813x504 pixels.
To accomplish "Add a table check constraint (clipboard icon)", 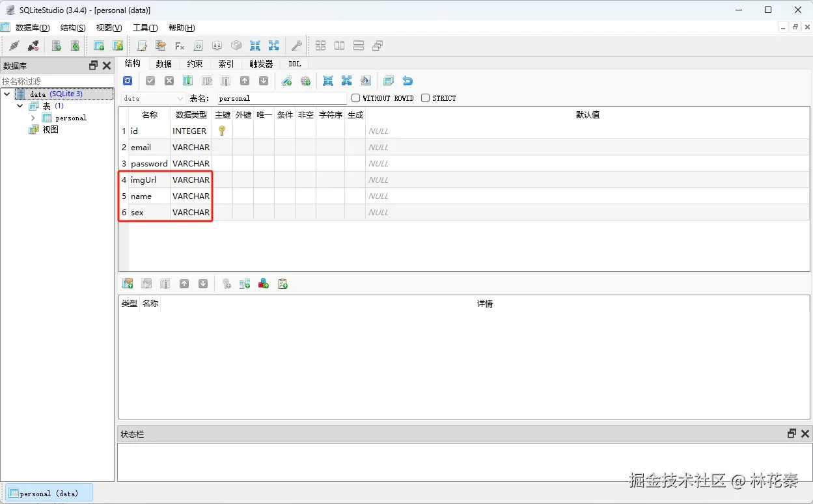I will point(282,284).
